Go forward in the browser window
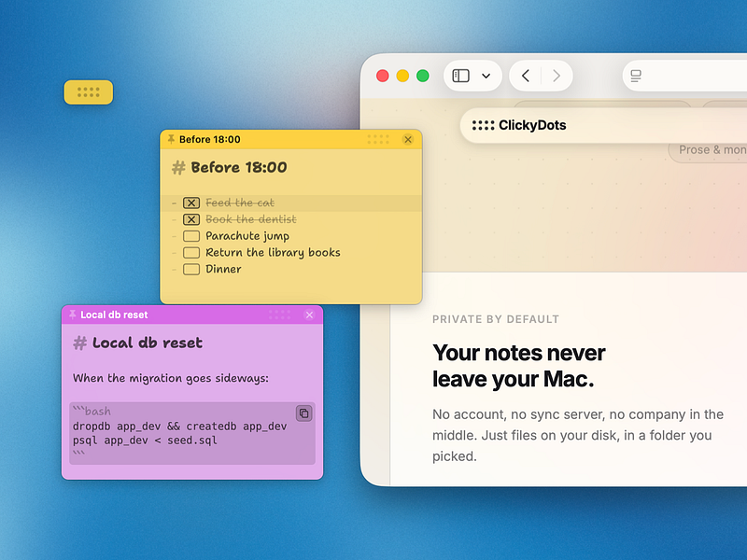The height and width of the screenshot is (560, 747). 556,76
